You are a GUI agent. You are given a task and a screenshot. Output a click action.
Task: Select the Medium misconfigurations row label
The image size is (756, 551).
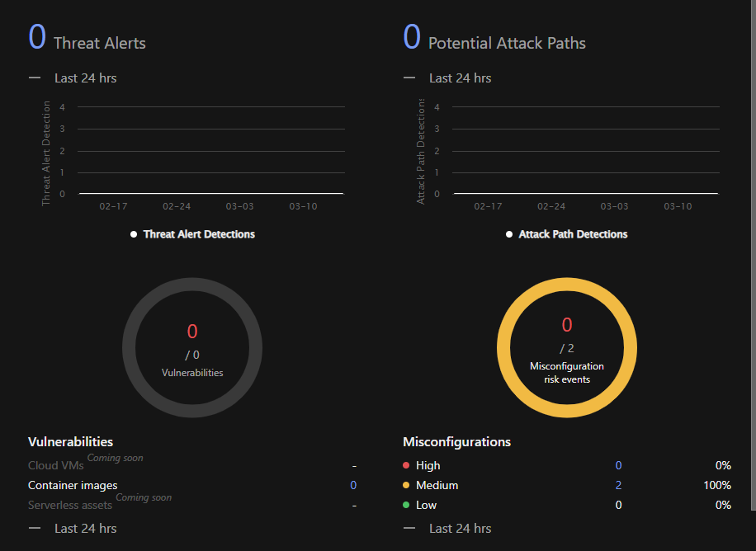(437, 486)
